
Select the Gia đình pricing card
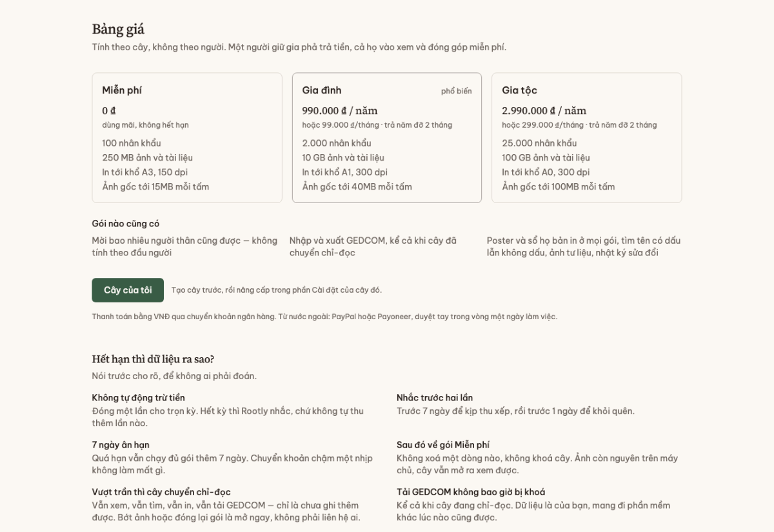(x=387, y=138)
